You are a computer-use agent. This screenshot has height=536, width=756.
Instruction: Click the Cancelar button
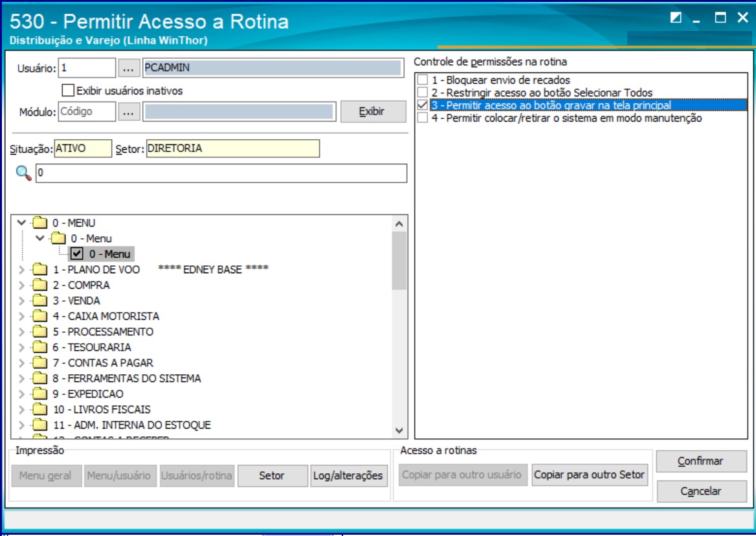[x=701, y=491]
